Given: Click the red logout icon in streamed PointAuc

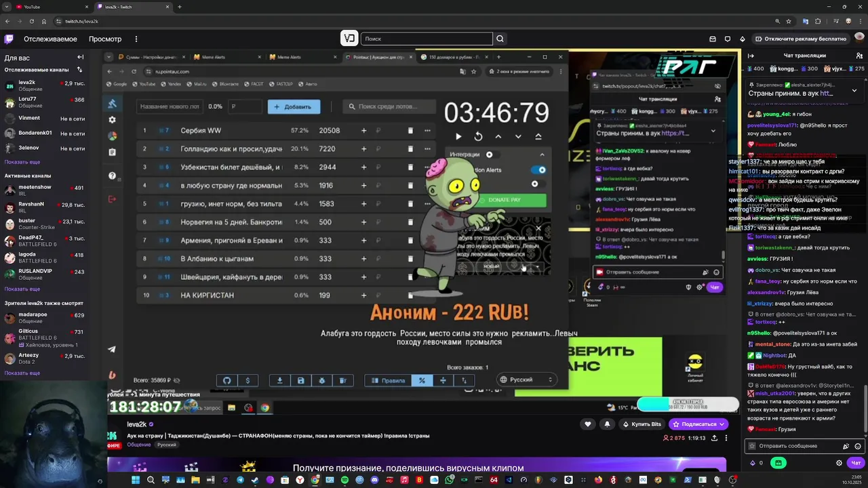Looking at the screenshot, I should 112,199.
